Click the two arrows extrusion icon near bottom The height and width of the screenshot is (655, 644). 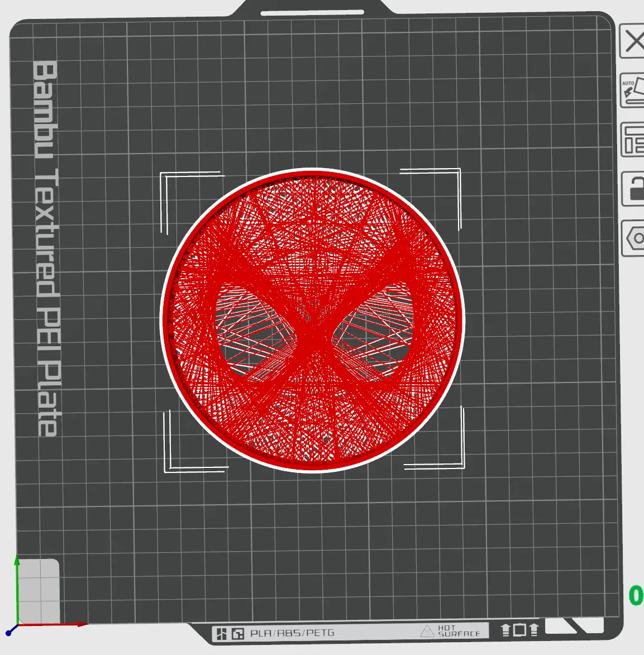[519, 631]
